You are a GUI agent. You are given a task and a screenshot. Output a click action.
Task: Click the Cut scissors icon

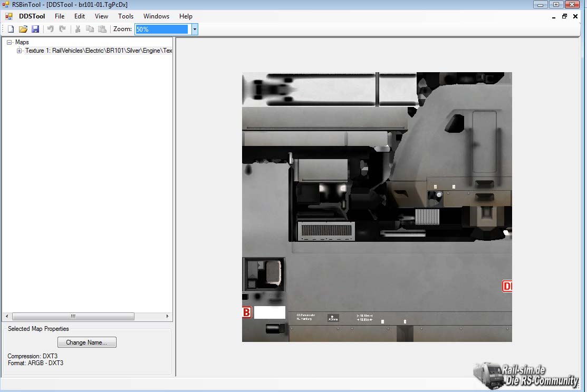[78, 30]
